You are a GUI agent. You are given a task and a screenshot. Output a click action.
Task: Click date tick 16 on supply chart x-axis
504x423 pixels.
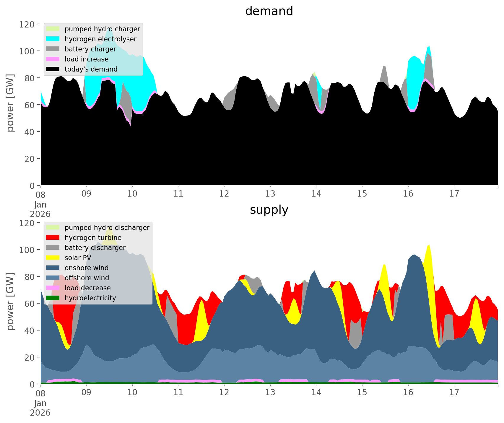click(x=408, y=393)
